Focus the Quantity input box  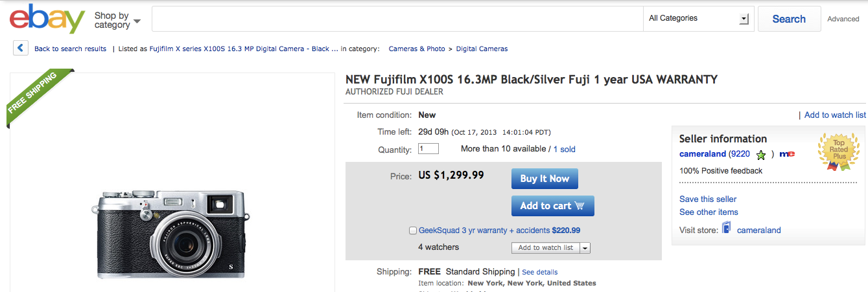tap(428, 149)
